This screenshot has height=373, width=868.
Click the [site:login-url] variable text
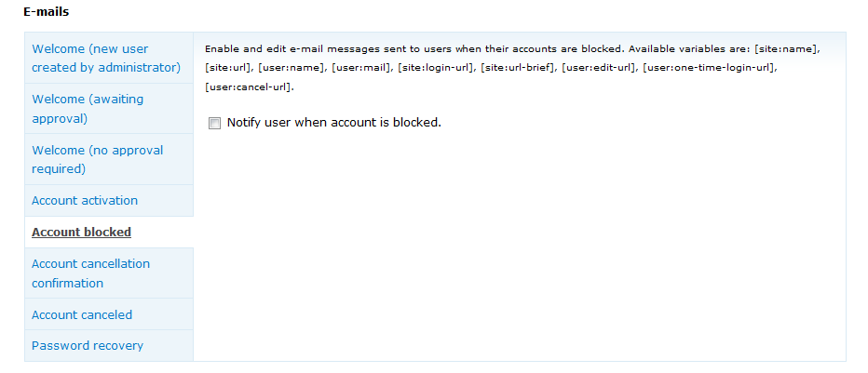(x=437, y=67)
